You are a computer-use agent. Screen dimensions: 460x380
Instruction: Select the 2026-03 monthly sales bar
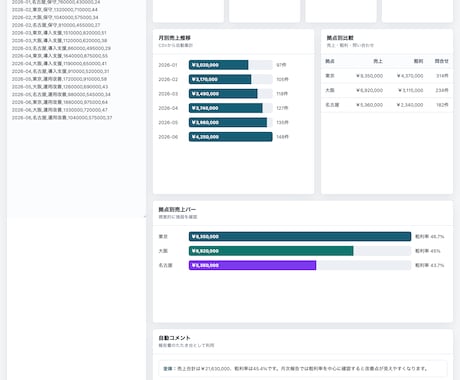click(223, 94)
